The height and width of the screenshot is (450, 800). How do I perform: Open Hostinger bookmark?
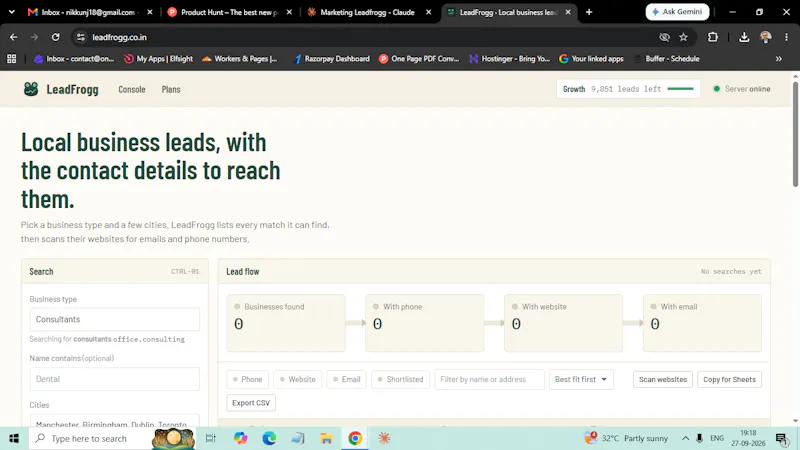pos(509,59)
